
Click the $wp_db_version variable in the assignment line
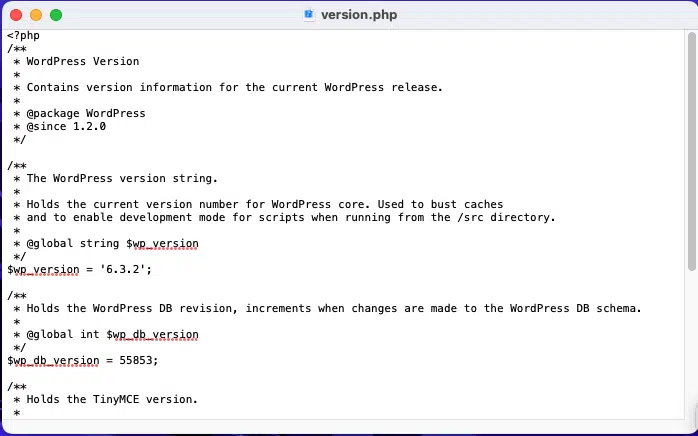pos(53,360)
